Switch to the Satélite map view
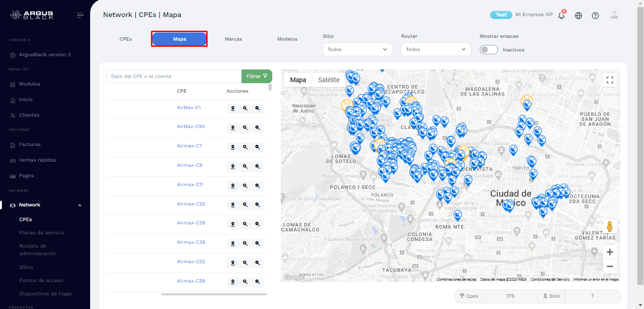This screenshot has height=309, width=644. pyautogui.click(x=328, y=79)
